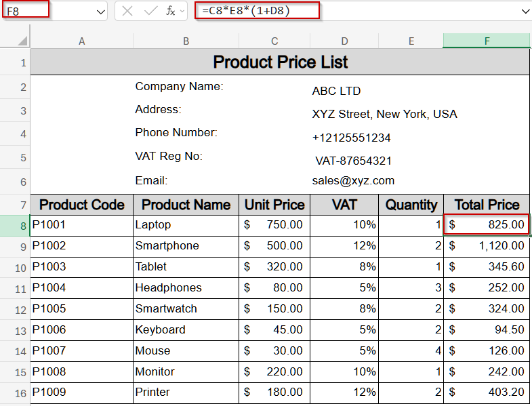Viewport: 532px width, 406px height.
Task: Expand the formula bar with the right chevron
Action: pyautogui.click(x=525, y=12)
